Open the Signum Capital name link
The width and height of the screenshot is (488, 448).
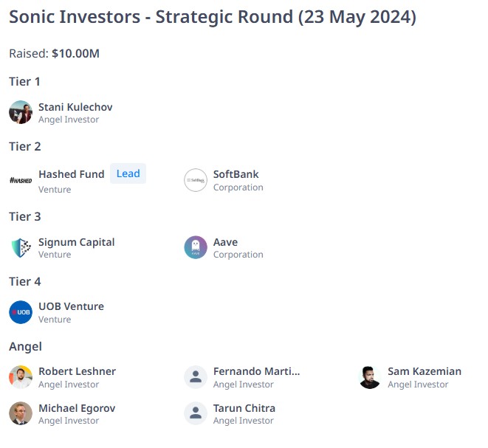coord(77,242)
